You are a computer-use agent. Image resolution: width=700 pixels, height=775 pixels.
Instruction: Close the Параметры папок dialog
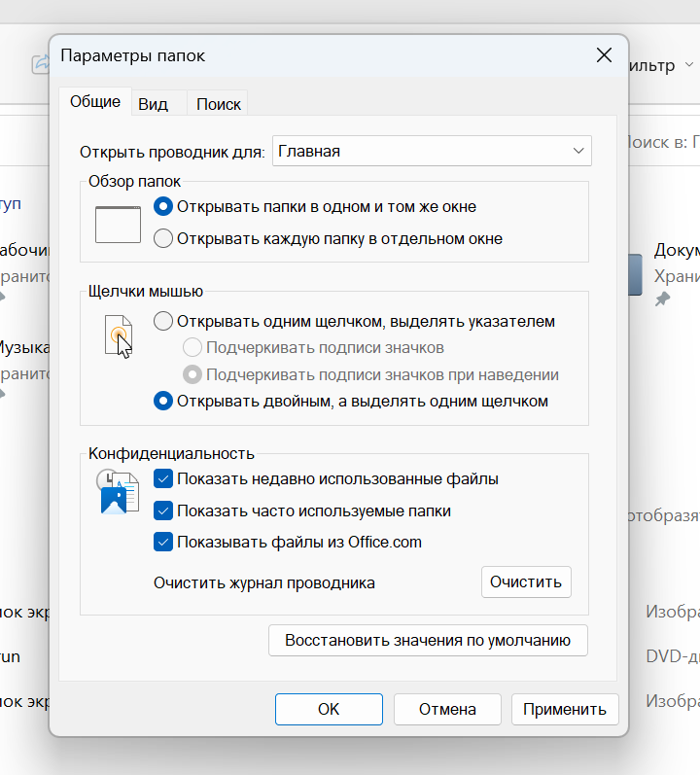604,55
